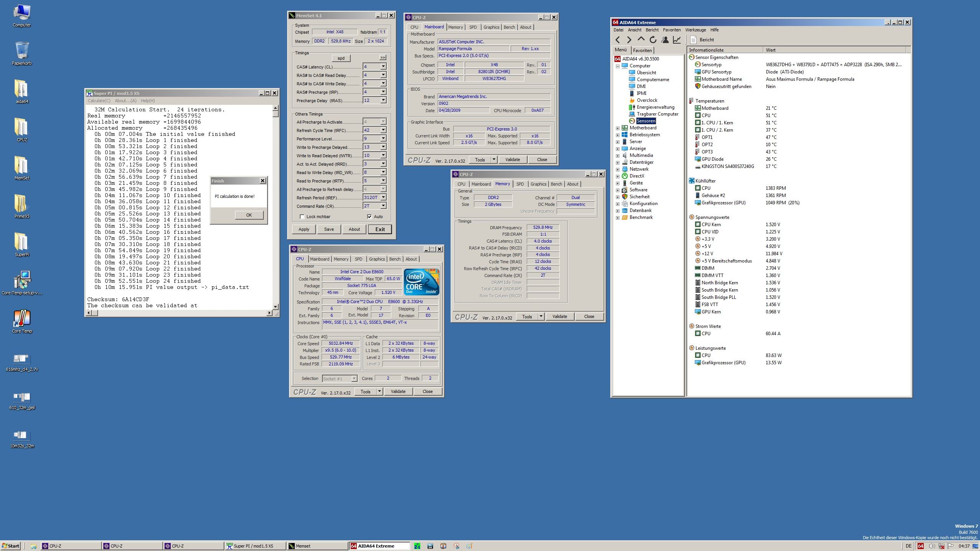Viewport: 980px width, 551px height.
Task: Click AIDA64 graph chart toolbar icon
Action: pyautogui.click(x=677, y=40)
